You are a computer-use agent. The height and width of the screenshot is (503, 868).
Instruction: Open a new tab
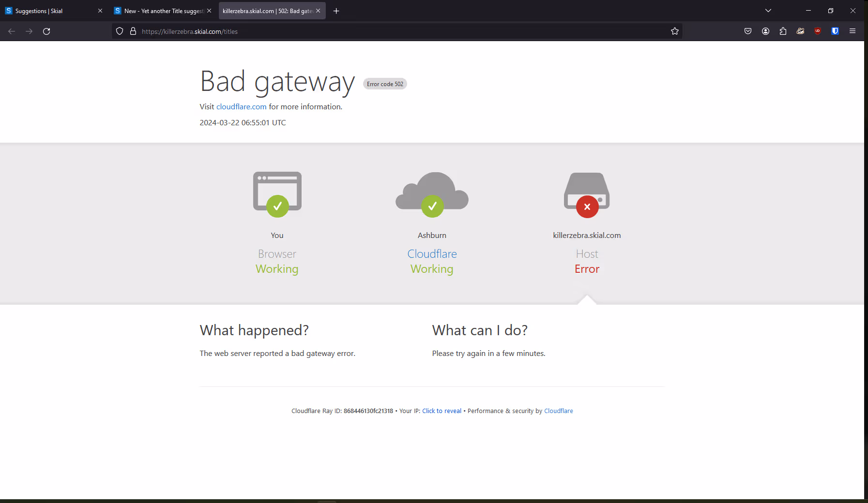[336, 11]
